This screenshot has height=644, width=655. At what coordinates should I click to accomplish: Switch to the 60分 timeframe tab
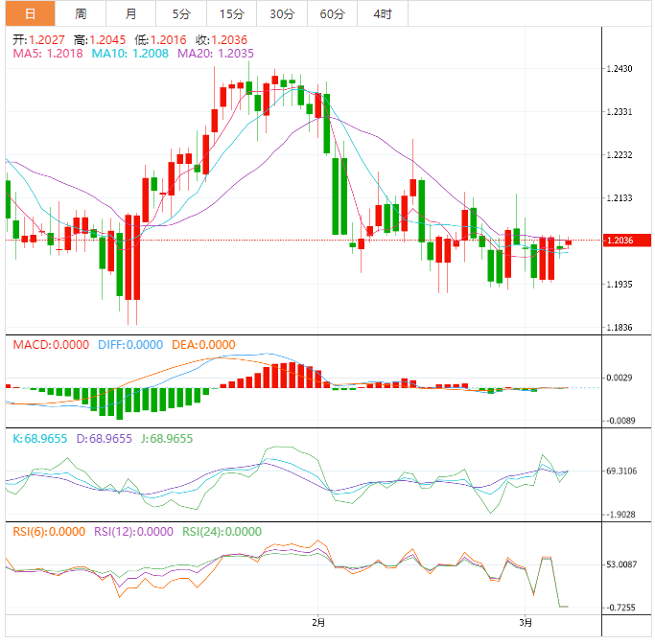(x=332, y=13)
